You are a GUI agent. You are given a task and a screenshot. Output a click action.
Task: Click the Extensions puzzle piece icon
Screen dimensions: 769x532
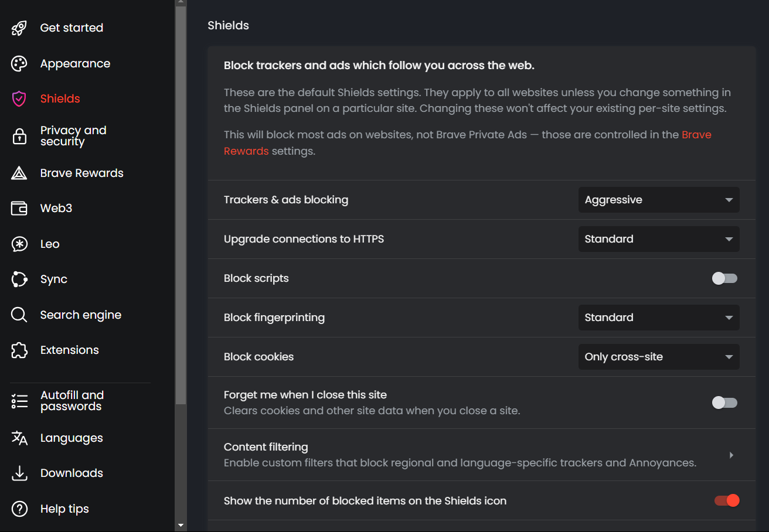point(19,350)
